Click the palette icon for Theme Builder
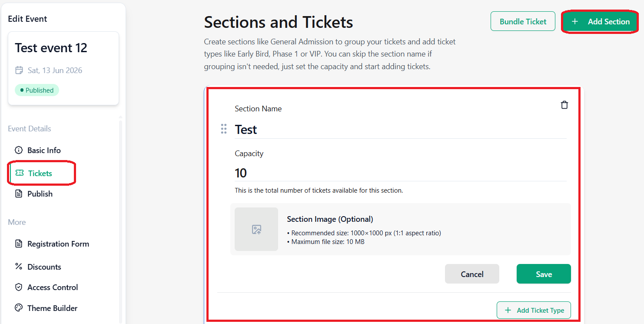Image resolution: width=644 pixels, height=324 pixels. click(x=19, y=308)
